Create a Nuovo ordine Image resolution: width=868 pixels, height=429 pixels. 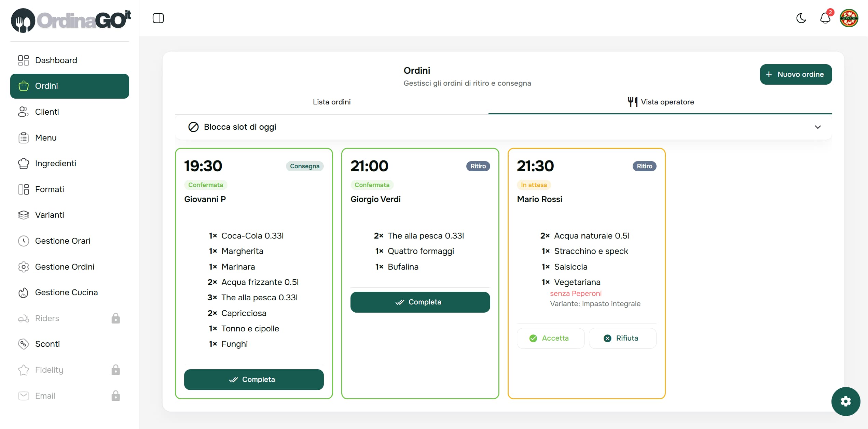[796, 74]
